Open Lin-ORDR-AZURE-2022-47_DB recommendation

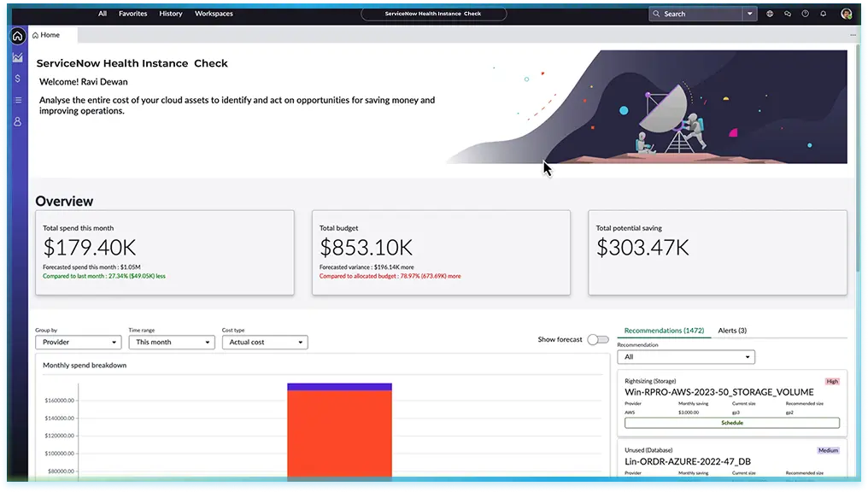pos(688,461)
